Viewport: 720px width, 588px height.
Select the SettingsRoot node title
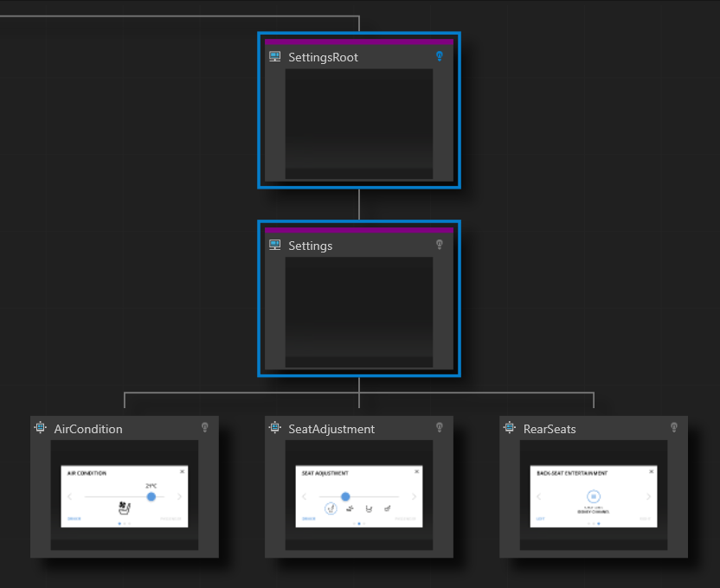pos(323,57)
